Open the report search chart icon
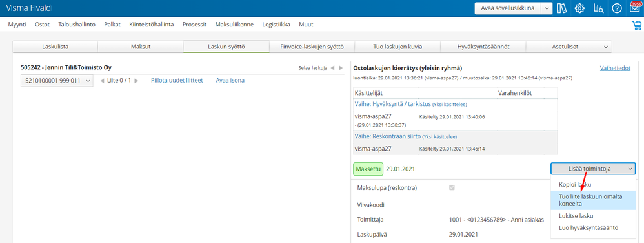The width and height of the screenshot is (644, 243). coord(598,8)
